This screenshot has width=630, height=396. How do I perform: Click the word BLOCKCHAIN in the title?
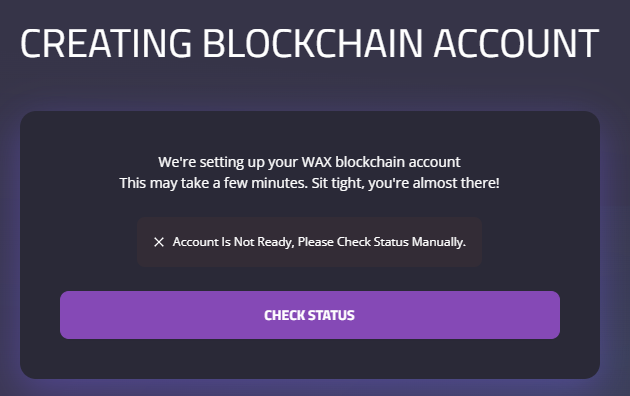point(312,43)
